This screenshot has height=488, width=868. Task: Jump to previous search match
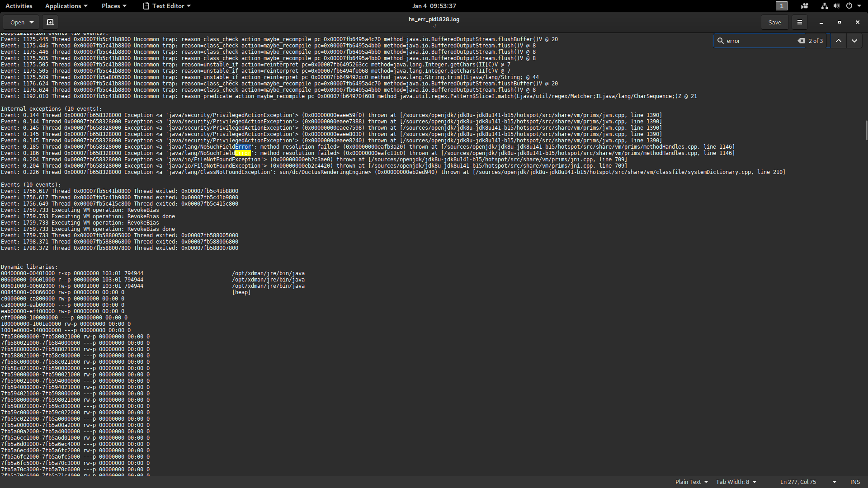[x=838, y=41]
